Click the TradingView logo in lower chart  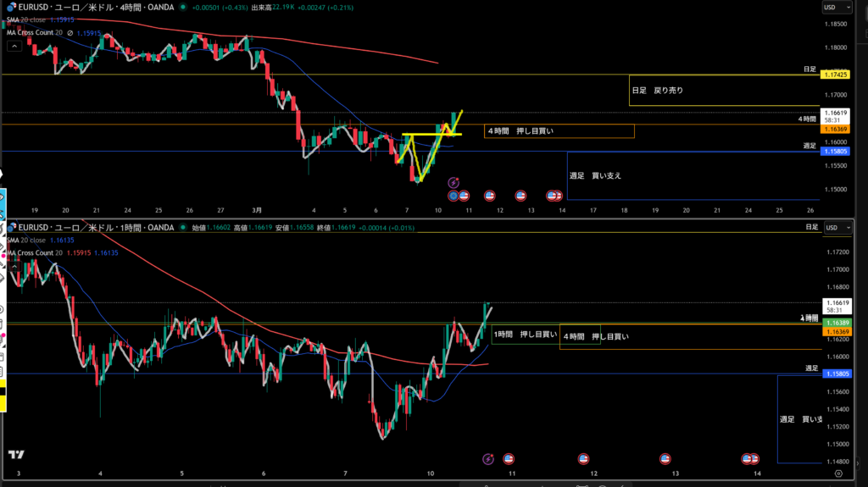[x=15, y=456]
